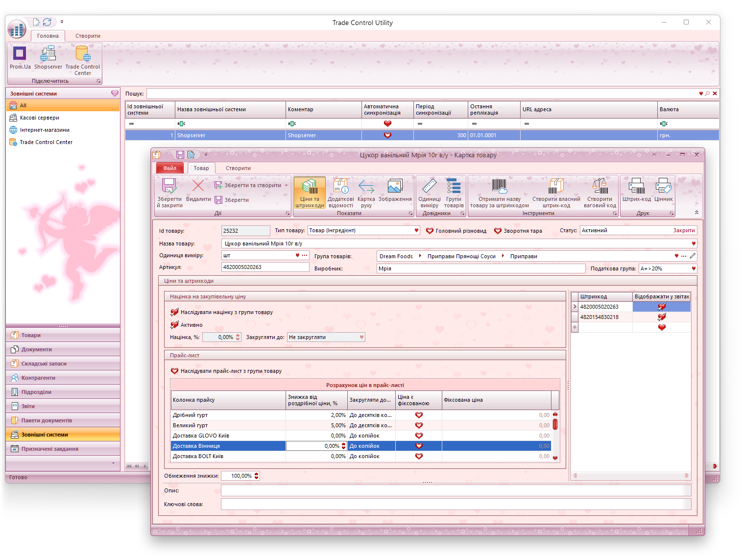
Task: Toggle Головний різновид heart checkbox
Action: (x=430, y=231)
